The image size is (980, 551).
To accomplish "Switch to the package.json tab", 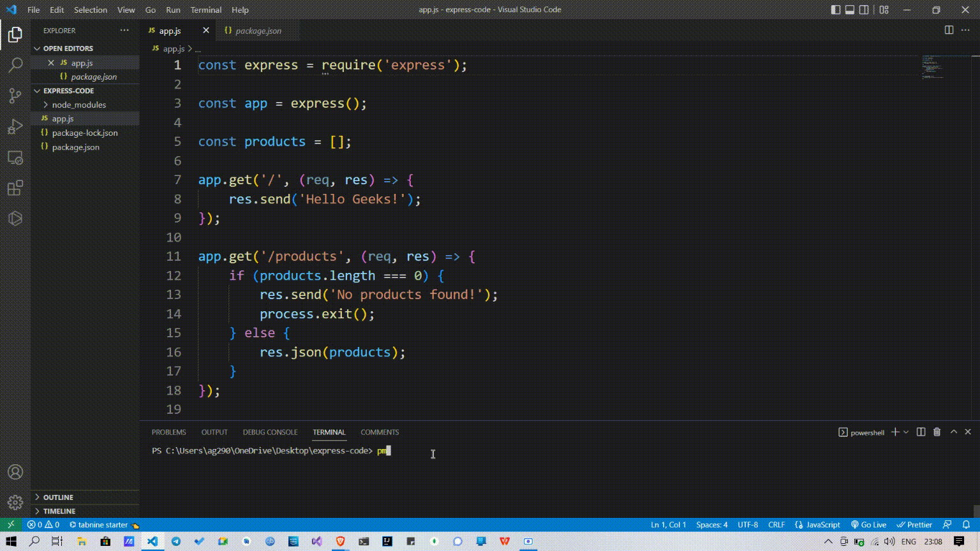I will click(258, 30).
